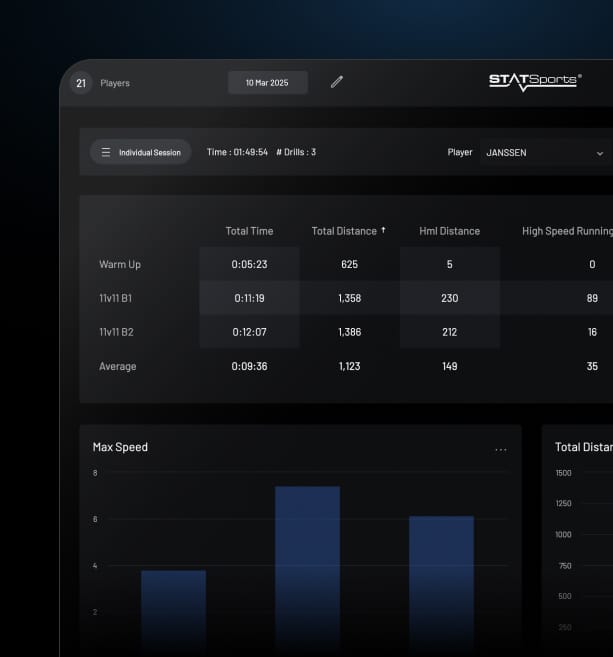Select the 11v11 B2 drill row
The image size is (613, 657).
tap(346, 332)
